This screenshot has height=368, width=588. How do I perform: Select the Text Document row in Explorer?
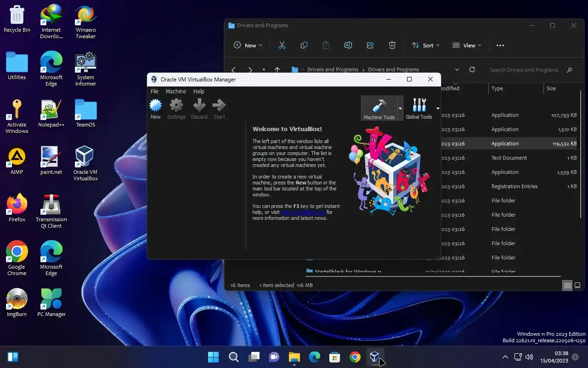point(509,158)
